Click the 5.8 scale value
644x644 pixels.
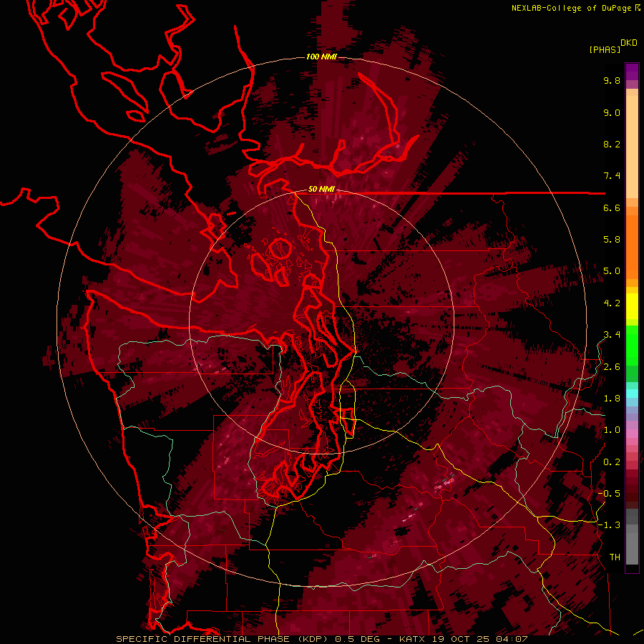[x=612, y=240]
